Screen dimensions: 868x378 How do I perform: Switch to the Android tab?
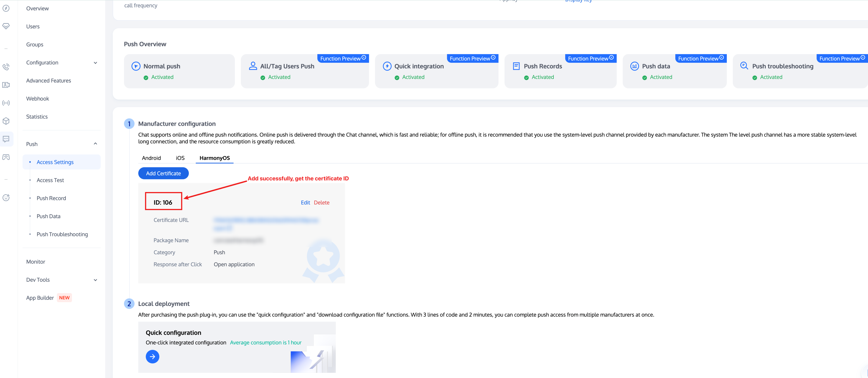[151, 158]
